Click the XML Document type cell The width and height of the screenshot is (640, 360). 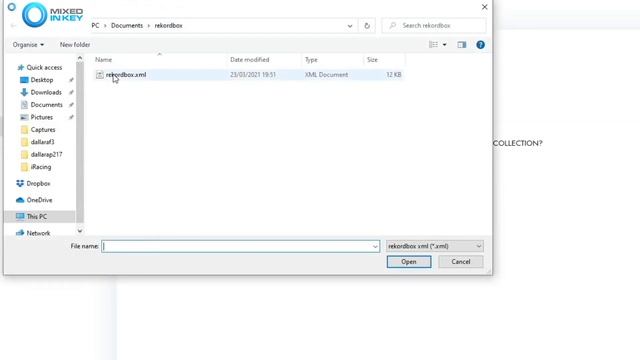[x=326, y=75]
